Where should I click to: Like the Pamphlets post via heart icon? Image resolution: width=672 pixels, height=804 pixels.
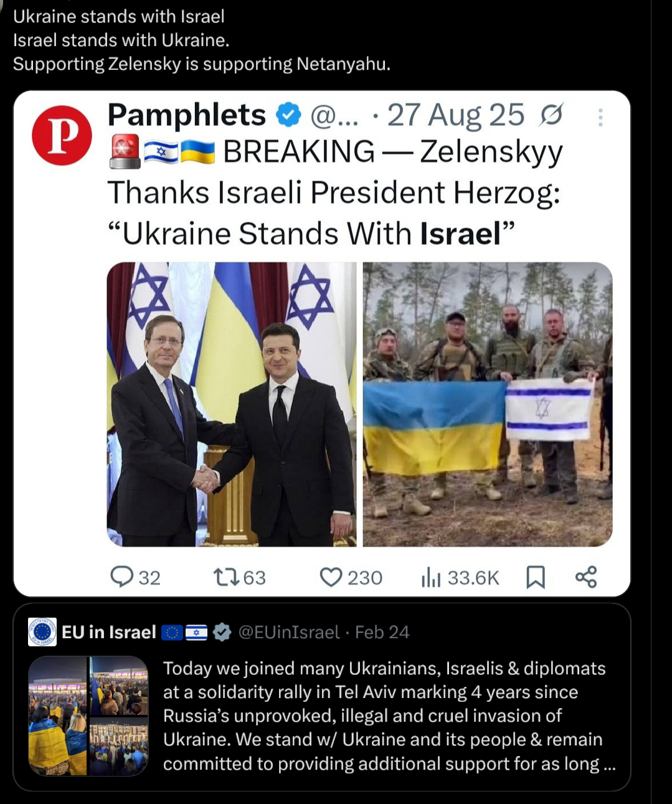pyautogui.click(x=331, y=577)
